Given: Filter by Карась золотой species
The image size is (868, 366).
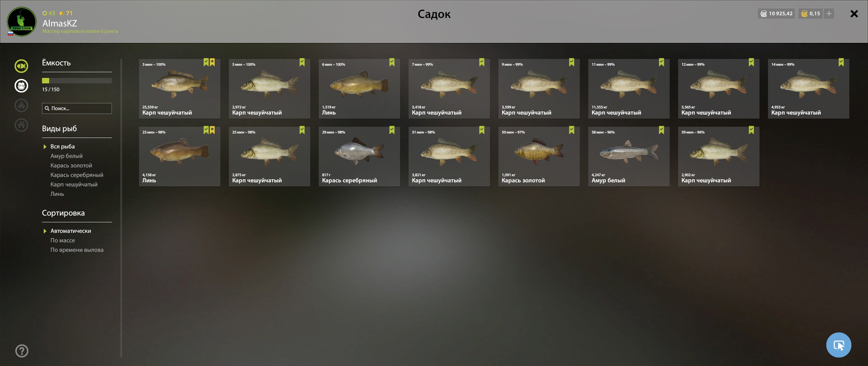Looking at the screenshot, I should [x=71, y=165].
